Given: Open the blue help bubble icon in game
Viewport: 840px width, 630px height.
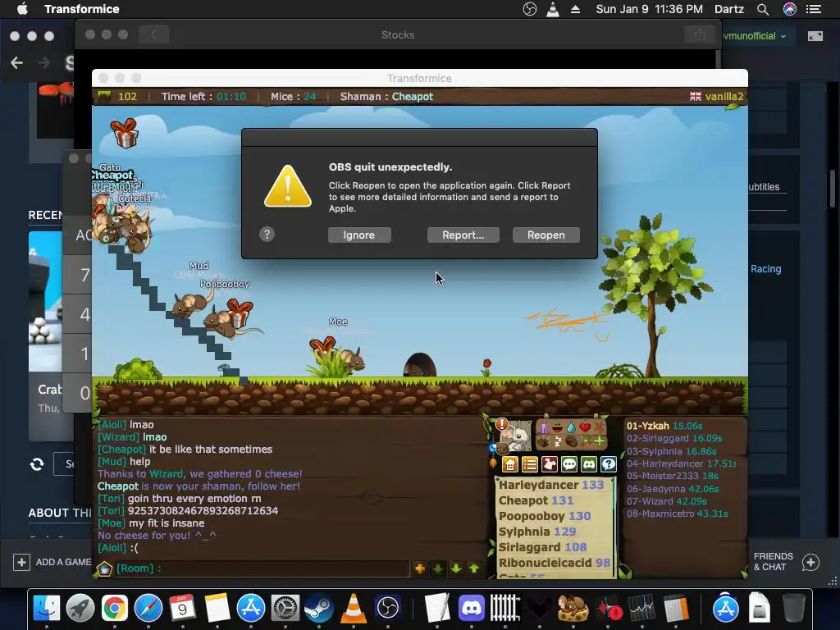Looking at the screenshot, I should 609,464.
